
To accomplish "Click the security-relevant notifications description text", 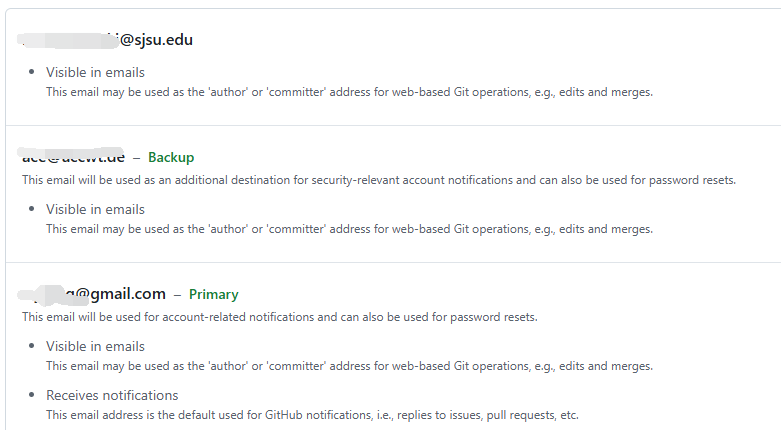I will click(379, 180).
